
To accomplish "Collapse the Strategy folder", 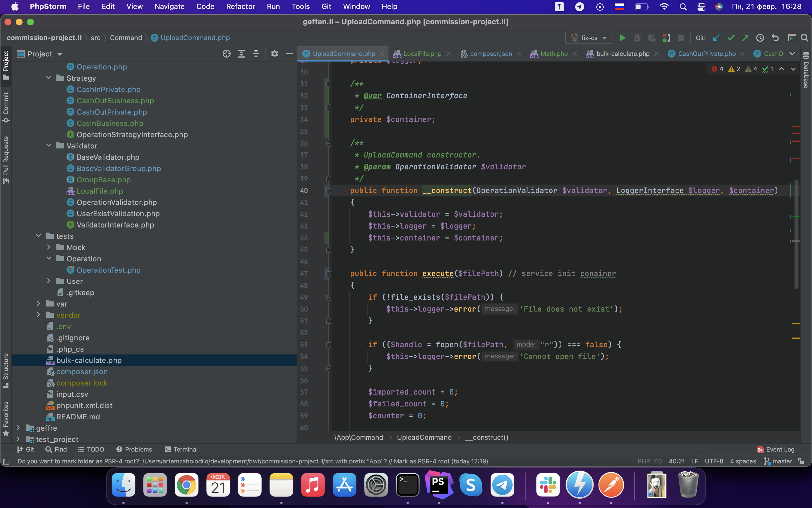I will tap(49, 78).
